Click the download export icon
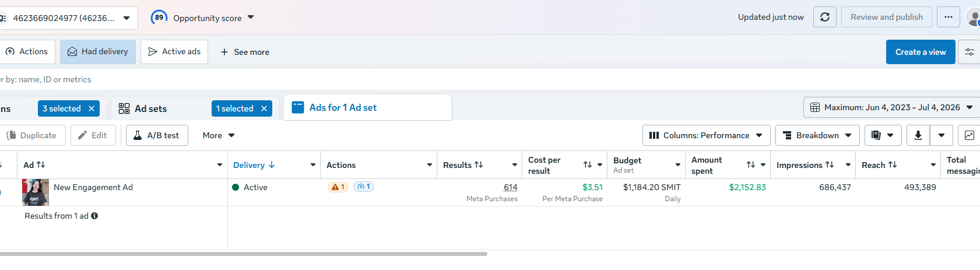 point(918,135)
